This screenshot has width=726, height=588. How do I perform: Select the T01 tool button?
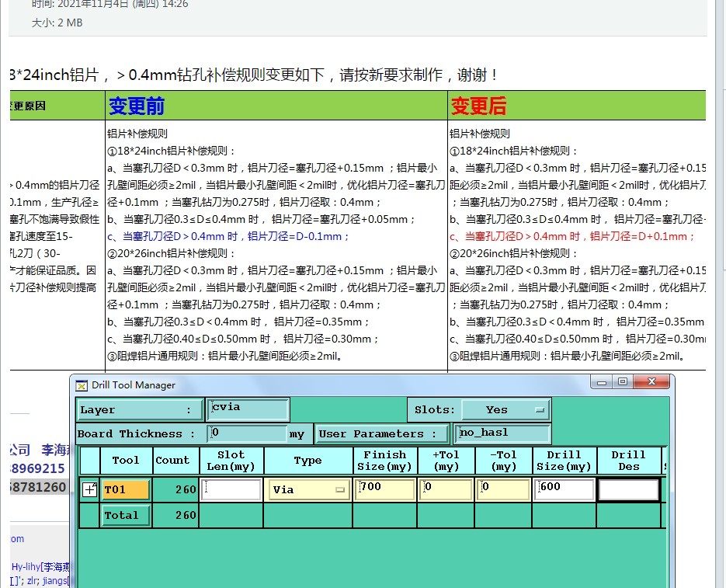click(126, 490)
